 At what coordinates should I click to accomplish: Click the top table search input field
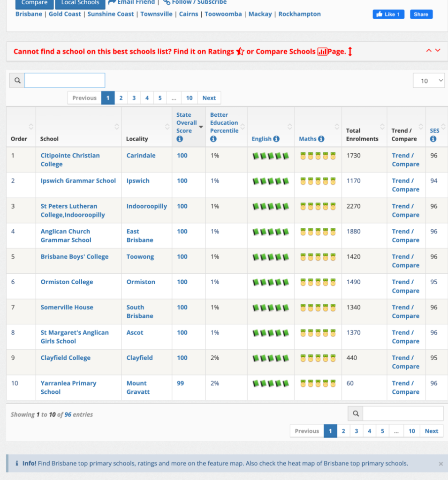coord(65,81)
